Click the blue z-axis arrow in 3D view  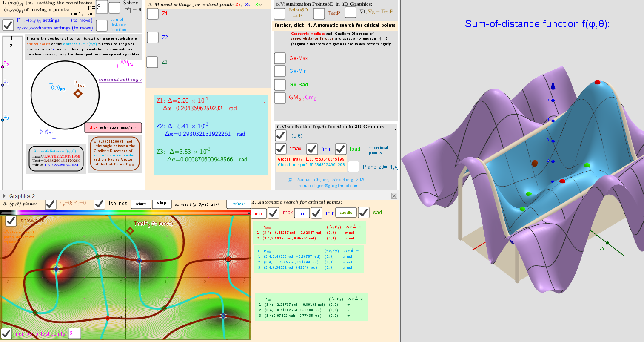point(553,86)
